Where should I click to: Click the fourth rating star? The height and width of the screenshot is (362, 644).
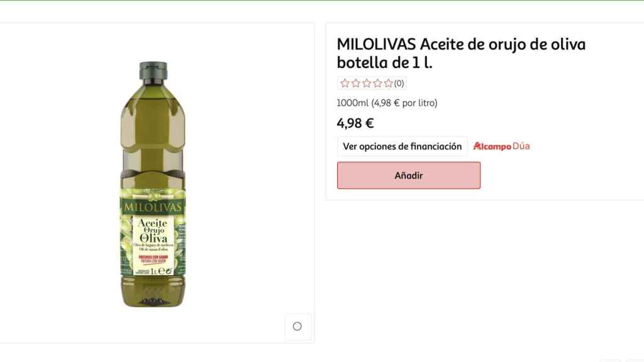[377, 83]
